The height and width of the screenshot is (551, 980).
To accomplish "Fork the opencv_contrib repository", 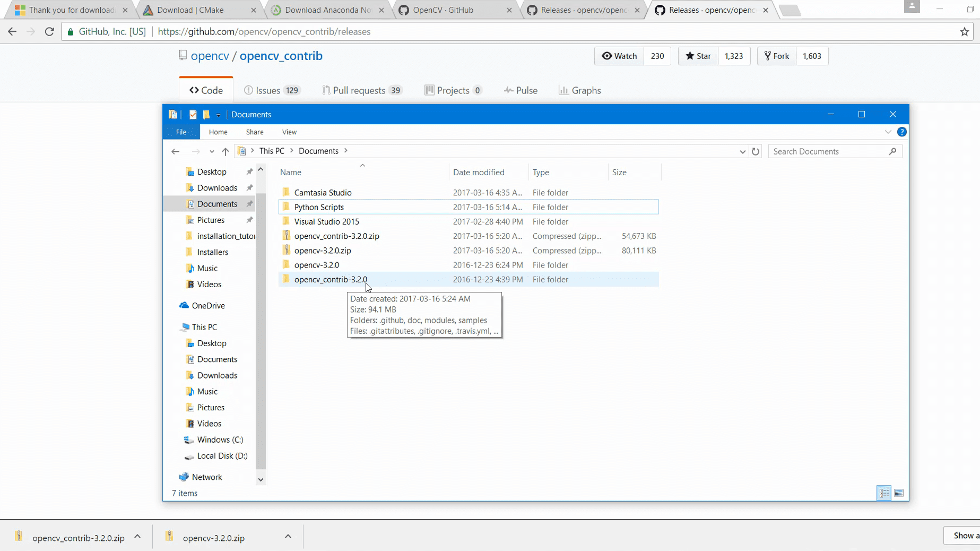I will [776, 56].
